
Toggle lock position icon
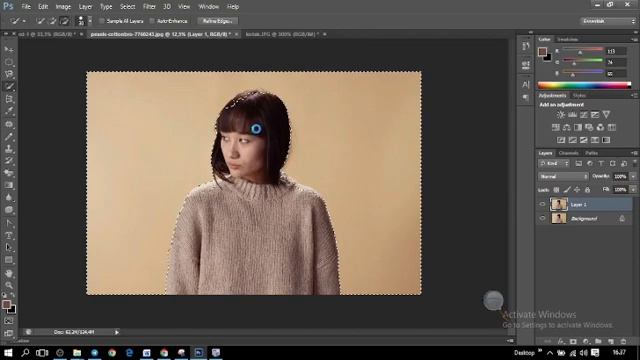click(577, 190)
